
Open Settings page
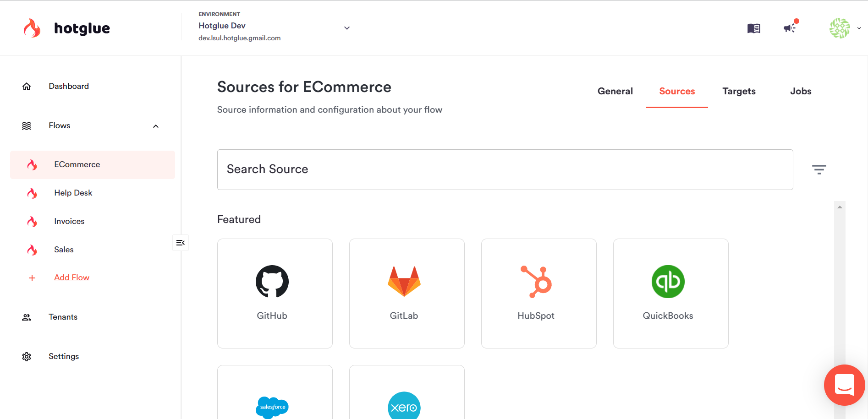click(64, 356)
